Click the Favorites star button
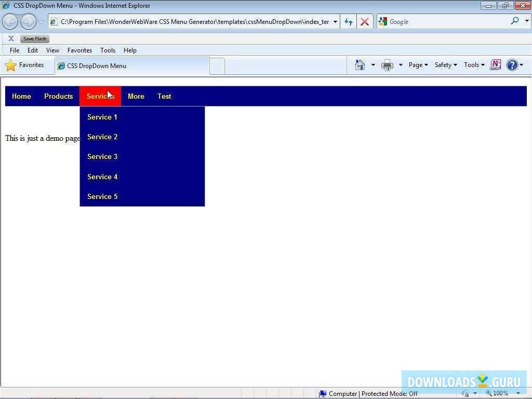532x399 pixels. [24, 65]
